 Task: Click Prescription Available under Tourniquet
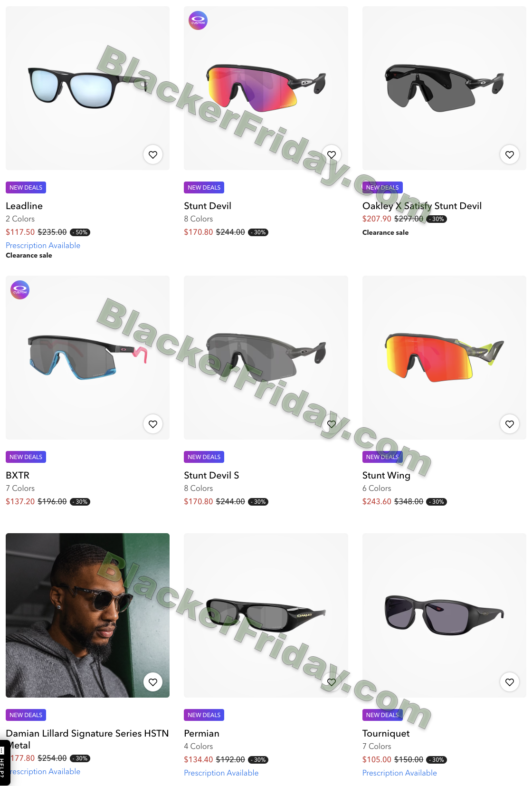pyautogui.click(x=399, y=773)
